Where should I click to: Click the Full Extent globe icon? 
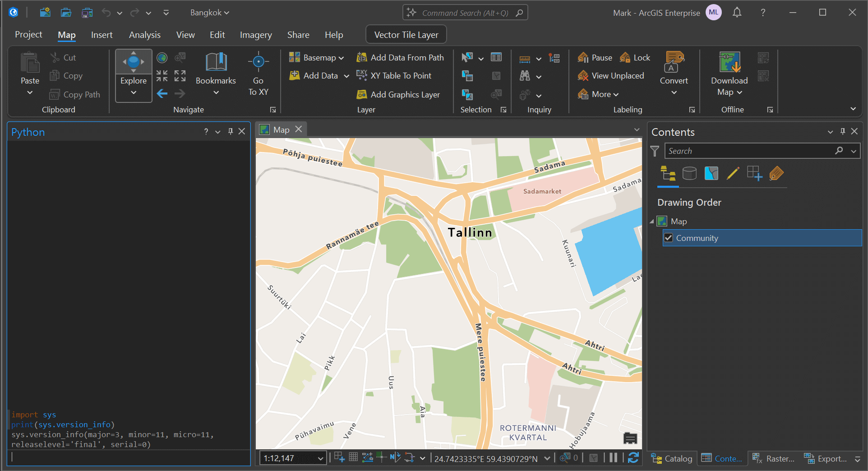[162, 58]
